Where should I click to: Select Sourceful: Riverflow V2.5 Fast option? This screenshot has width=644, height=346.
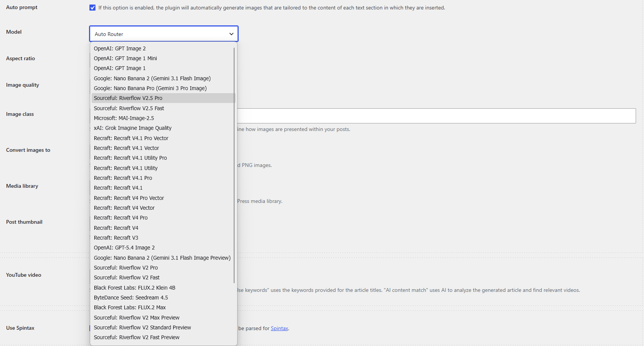click(x=163, y=108)
